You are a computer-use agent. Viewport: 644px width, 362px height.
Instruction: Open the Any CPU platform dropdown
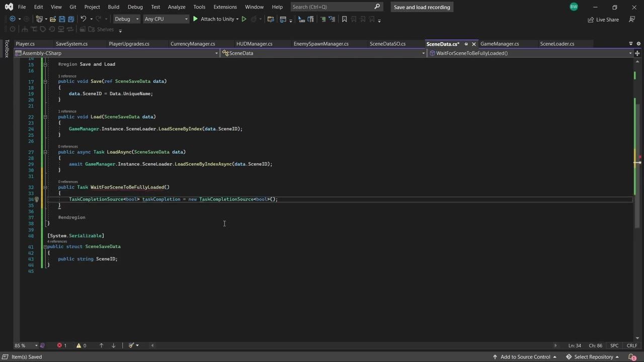pyautogui.click(x=166, y=19)
